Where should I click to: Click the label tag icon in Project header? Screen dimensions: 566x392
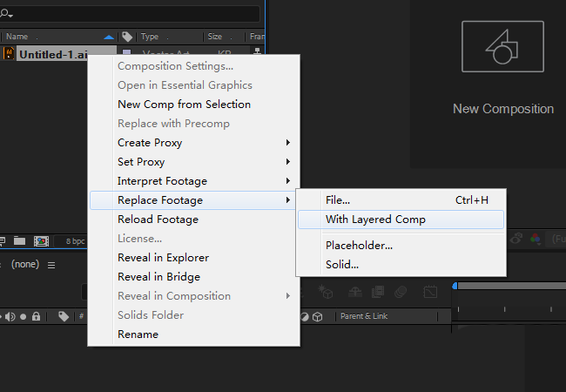pyautogui.click(x=127, y=37)
